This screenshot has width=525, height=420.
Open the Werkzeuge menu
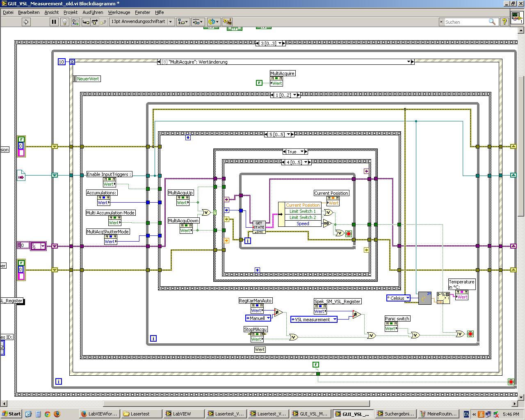coord(119,12)
